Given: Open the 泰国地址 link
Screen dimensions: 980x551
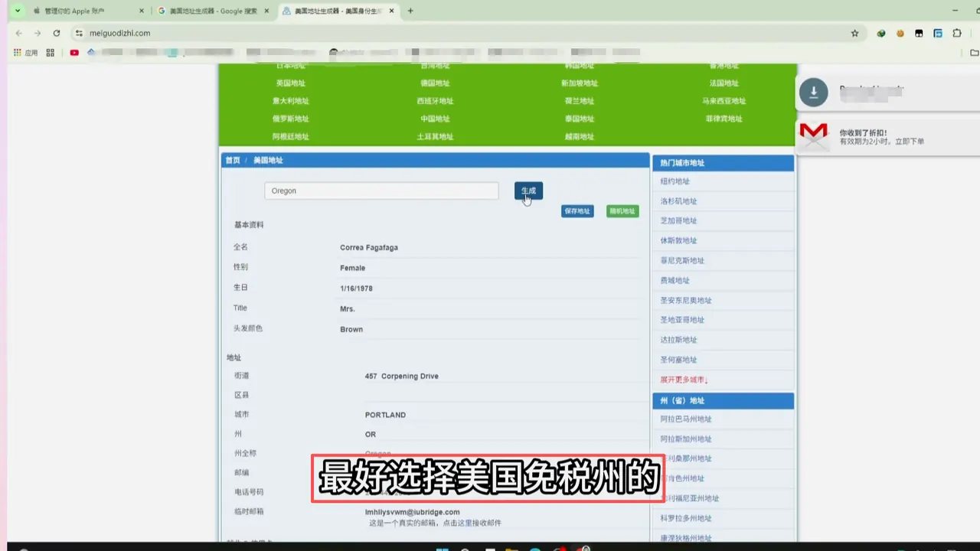Looking at the screenshot, I should coord(580,119).
